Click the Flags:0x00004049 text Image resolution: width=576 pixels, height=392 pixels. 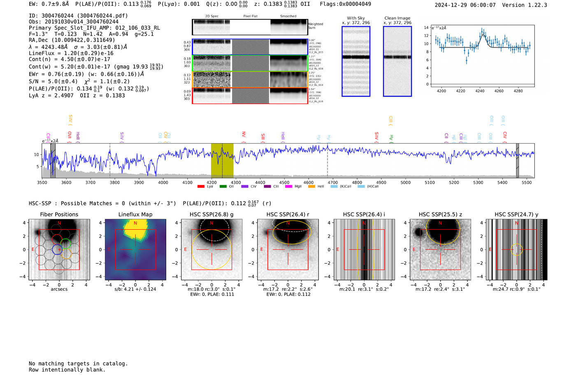(345, 4)
